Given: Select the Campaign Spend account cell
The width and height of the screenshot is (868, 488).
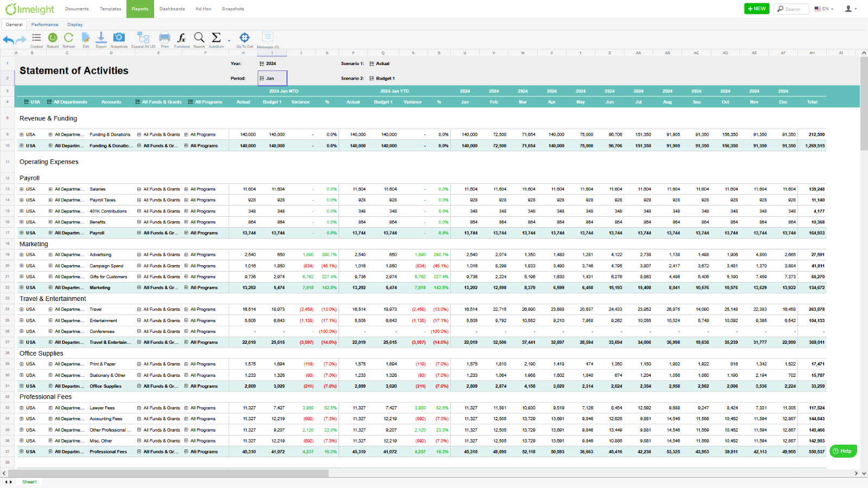Looking at the screenshot, I should pos(106,266).
